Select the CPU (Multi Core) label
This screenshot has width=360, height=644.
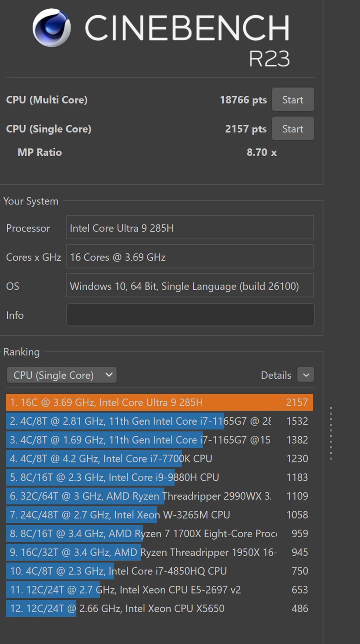[47, 100]
